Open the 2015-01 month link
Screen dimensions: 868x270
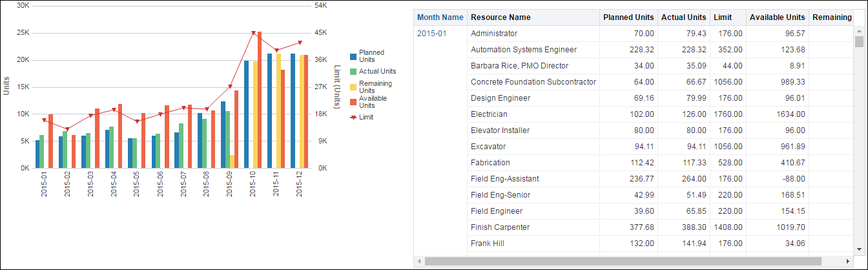431,33
